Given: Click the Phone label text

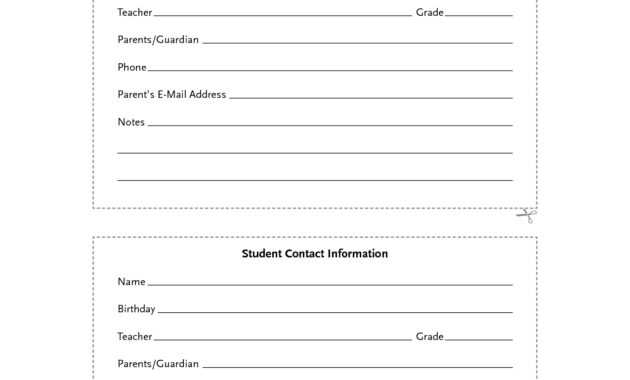Looking at the screenshot, I should pos(132,67).
